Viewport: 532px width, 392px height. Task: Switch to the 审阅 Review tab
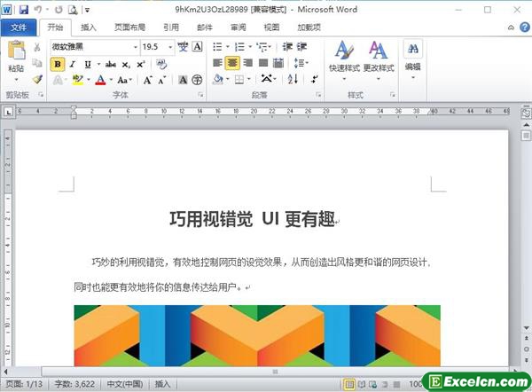239,27
